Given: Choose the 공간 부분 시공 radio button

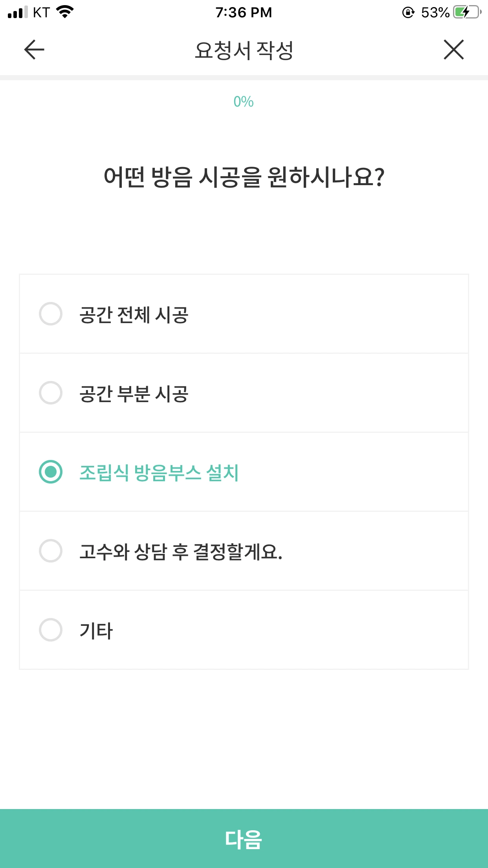Looking at the screenshot, I should 51,393.
